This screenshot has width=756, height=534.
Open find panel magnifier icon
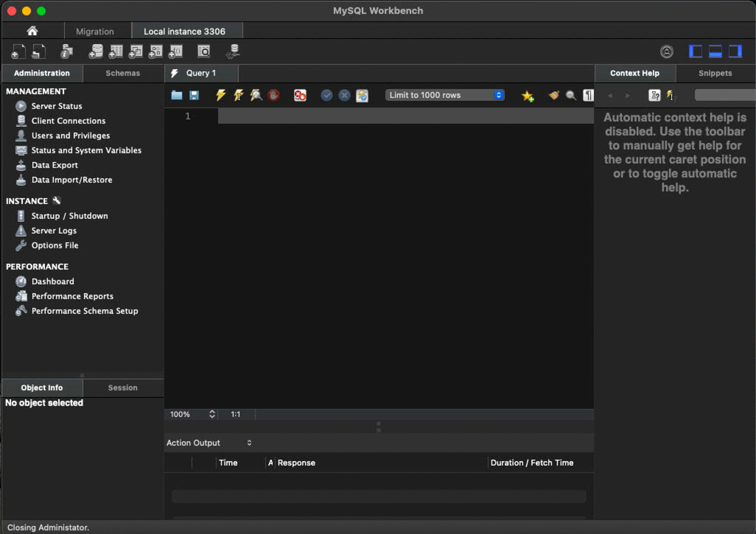pyautogui.click(x=571, y=96)
